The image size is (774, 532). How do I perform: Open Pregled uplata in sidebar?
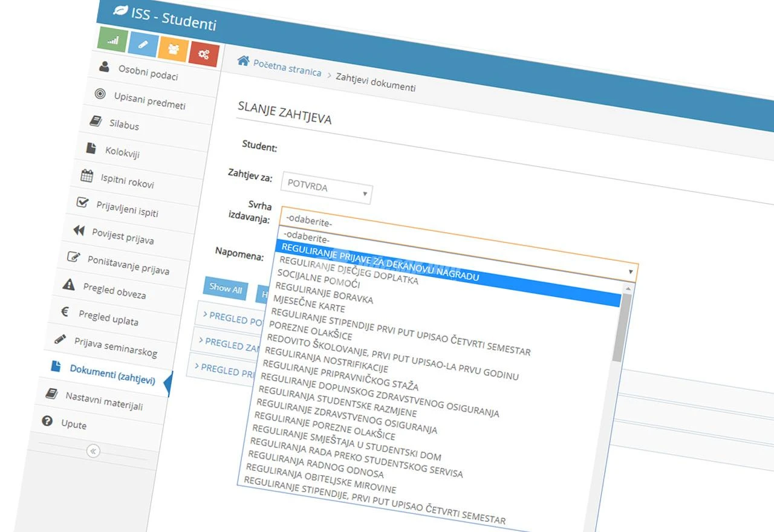pos(109,318)
